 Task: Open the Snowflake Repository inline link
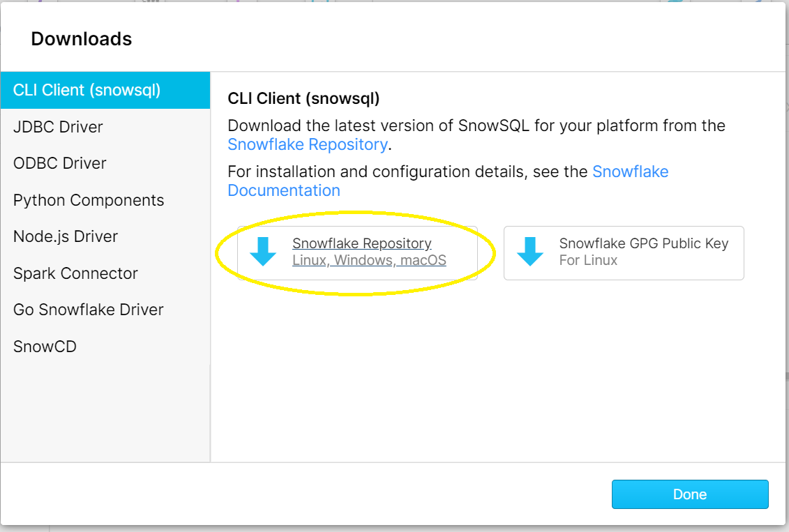tap(307, 144)
